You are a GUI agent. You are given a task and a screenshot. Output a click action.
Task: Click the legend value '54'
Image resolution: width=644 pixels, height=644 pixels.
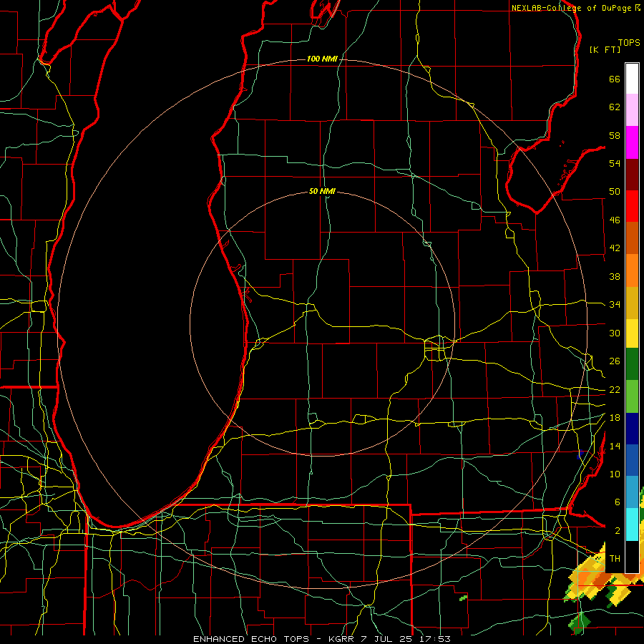pos(615,163)
